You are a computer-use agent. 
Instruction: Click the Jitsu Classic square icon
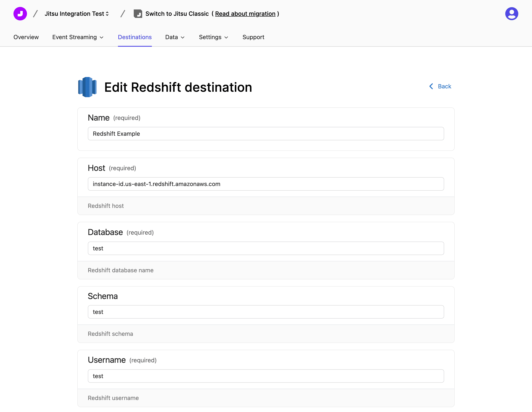click(138, 14)
